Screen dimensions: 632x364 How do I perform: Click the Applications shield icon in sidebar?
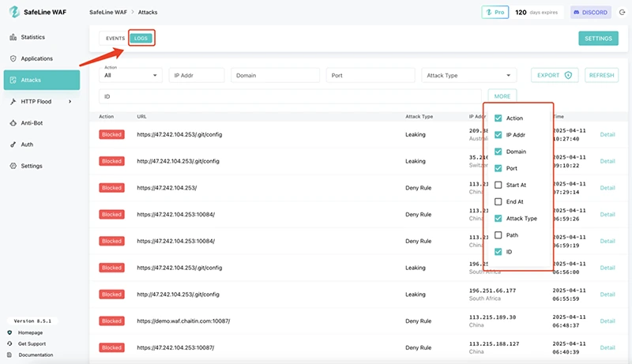pos(13,58)
